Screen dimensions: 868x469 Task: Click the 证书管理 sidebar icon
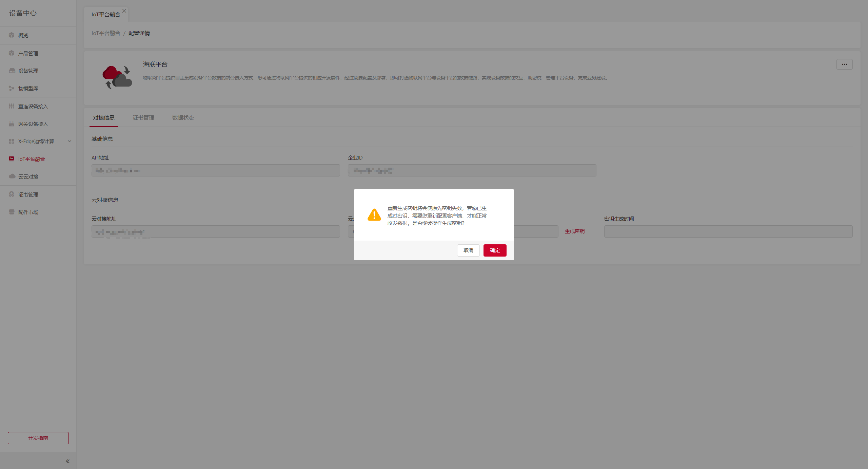12,194
